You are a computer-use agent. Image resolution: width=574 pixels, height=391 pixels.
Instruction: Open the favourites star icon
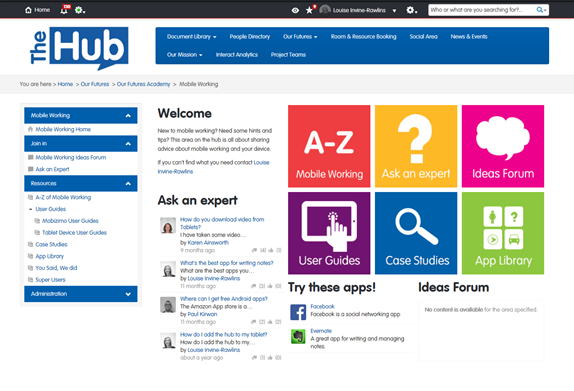coord(310,10)
